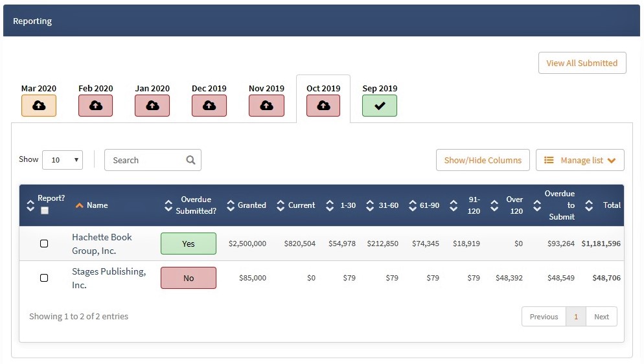
Task: Click the search magnifier icon
Action: pyautogui.click(x=190, y=160)
